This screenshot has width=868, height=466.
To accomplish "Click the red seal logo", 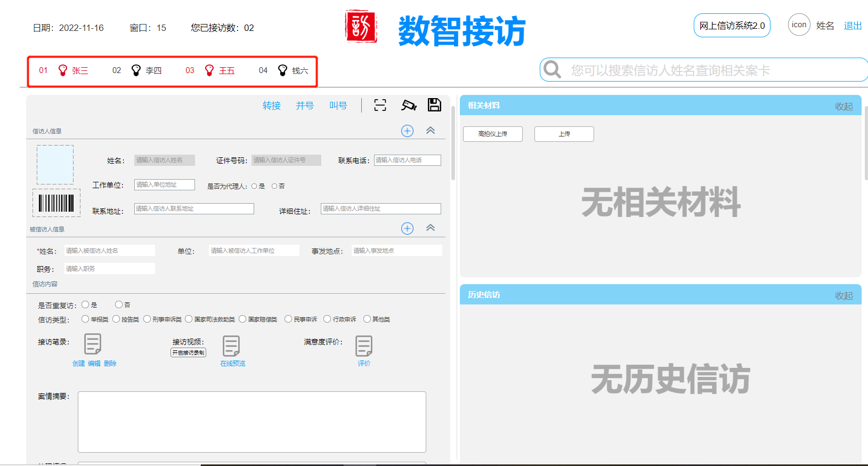I will 361,26.
